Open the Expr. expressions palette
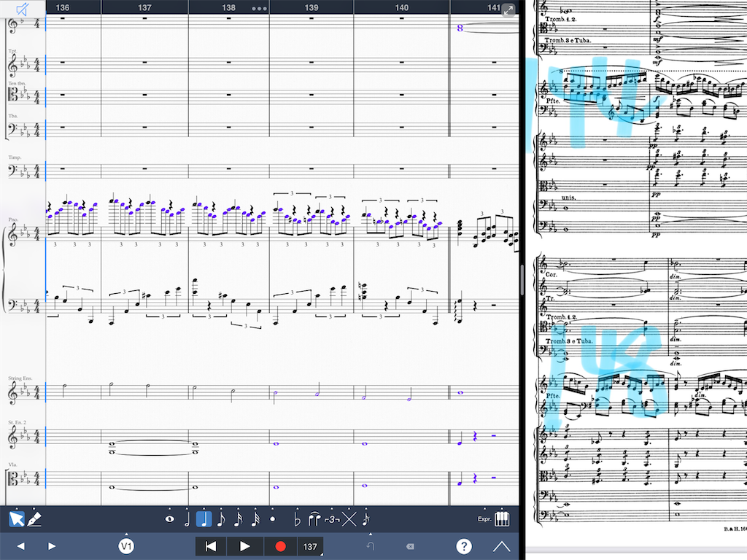This screenshot has height=560, width=747. pos(484,519)
